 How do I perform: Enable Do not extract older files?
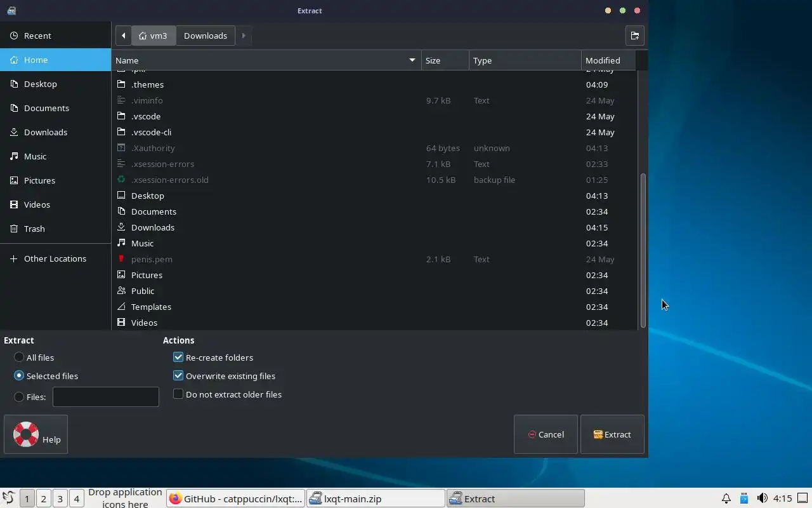pos(178,394)
